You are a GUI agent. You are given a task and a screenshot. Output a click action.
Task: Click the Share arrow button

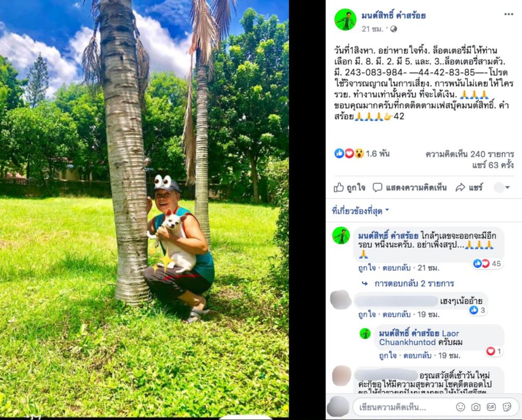tap(469, 188)
